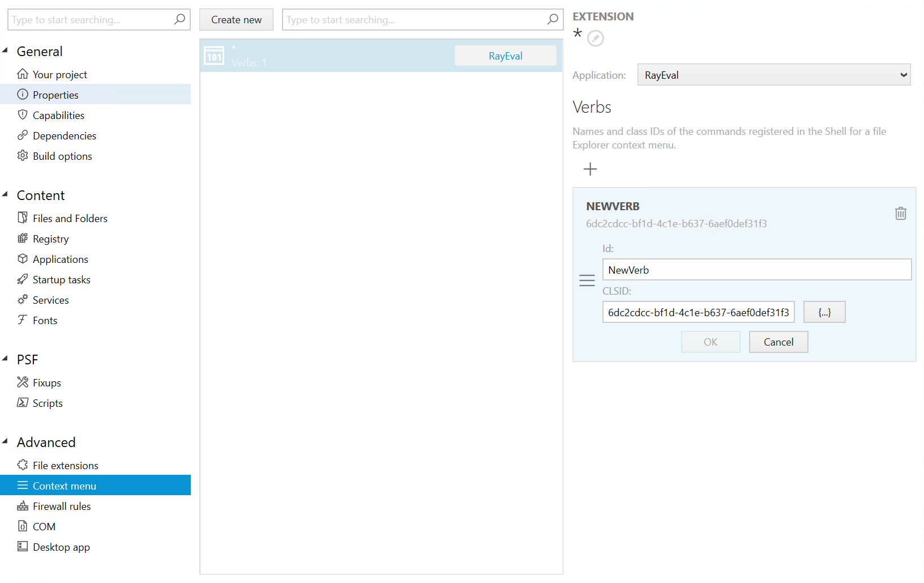
Task: Open the Desktop app section
Action: point(61,547)
